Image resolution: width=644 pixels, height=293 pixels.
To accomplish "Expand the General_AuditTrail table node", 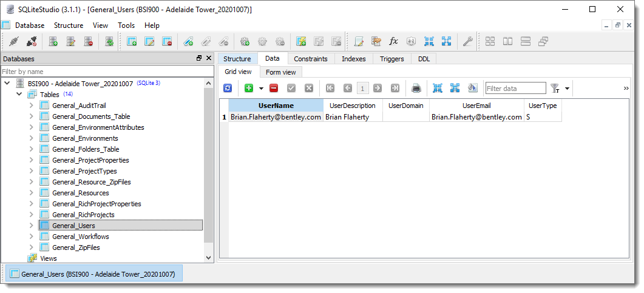I will (31, 106).
